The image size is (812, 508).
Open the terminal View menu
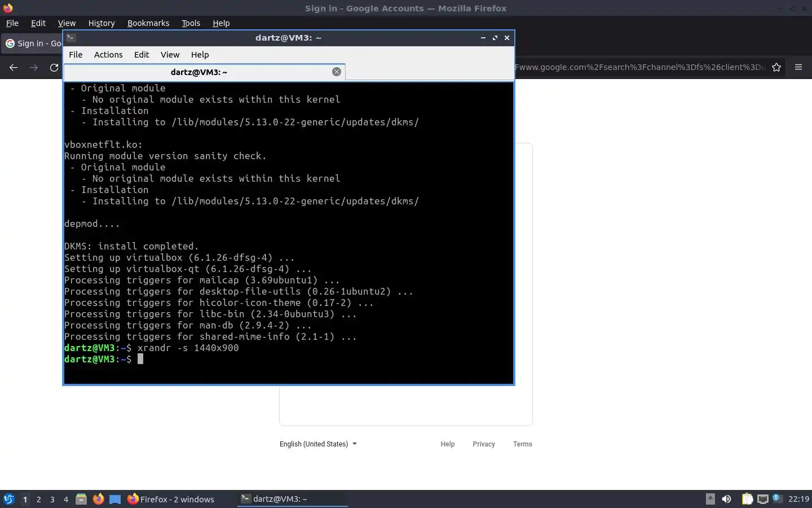(x=170, y=55)
